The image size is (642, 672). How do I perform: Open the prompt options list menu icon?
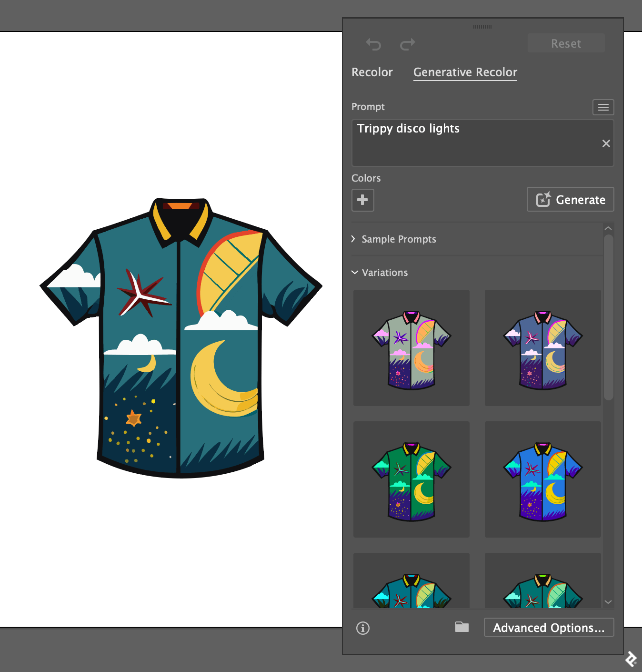point(603,107)
